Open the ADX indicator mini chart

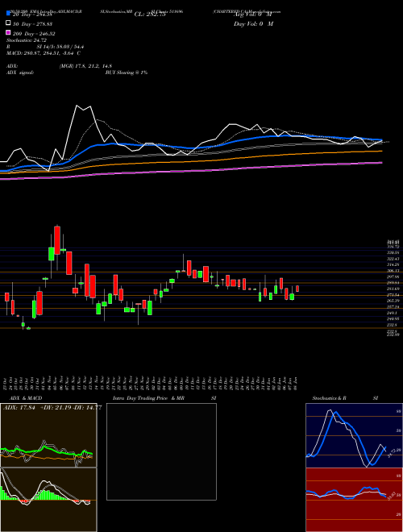(x=48, y=435)
